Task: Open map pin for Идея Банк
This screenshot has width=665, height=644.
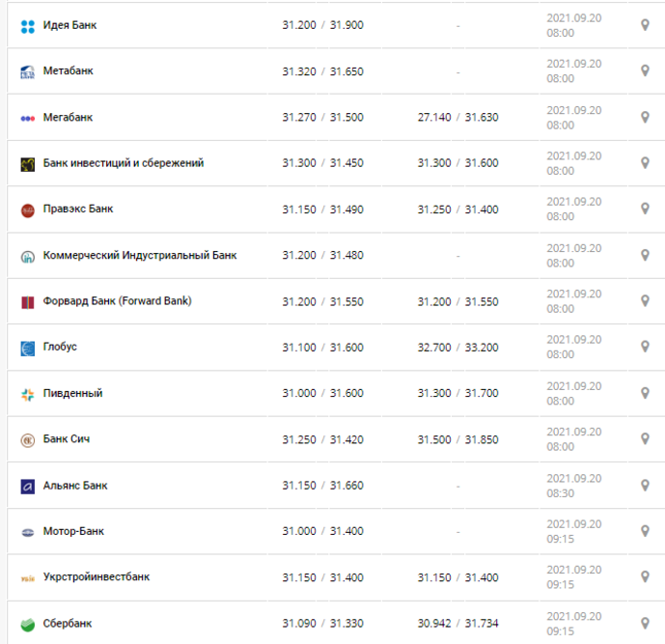Action: 645,25
